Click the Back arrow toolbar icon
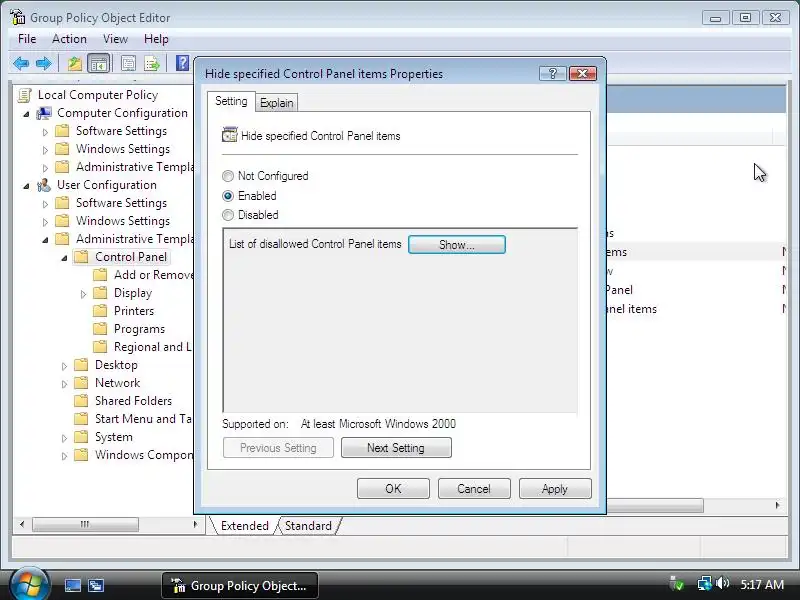This screenshot has height=600, width=800. coord(21,64)
